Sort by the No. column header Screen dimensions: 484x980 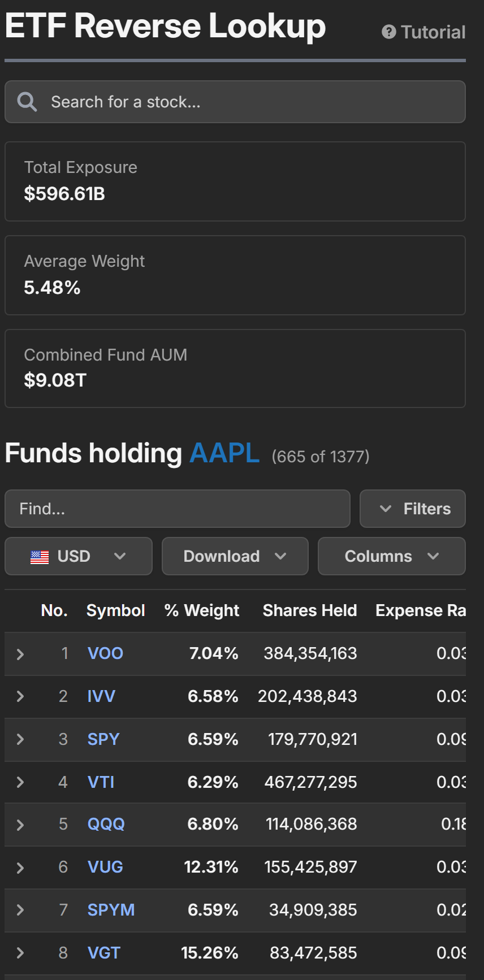pos(54,610)
